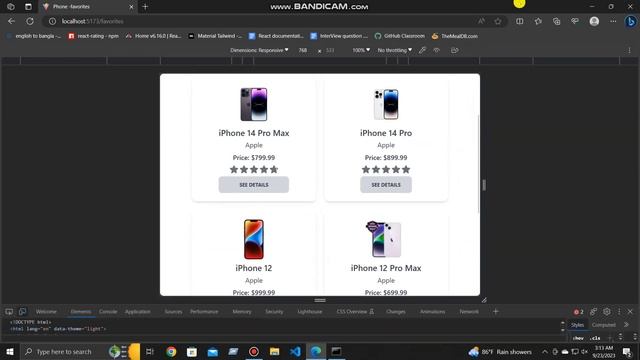Open the Read aloud icon in address bar
The height and width of the screenshot is (360, 640).
click(482, 21)
